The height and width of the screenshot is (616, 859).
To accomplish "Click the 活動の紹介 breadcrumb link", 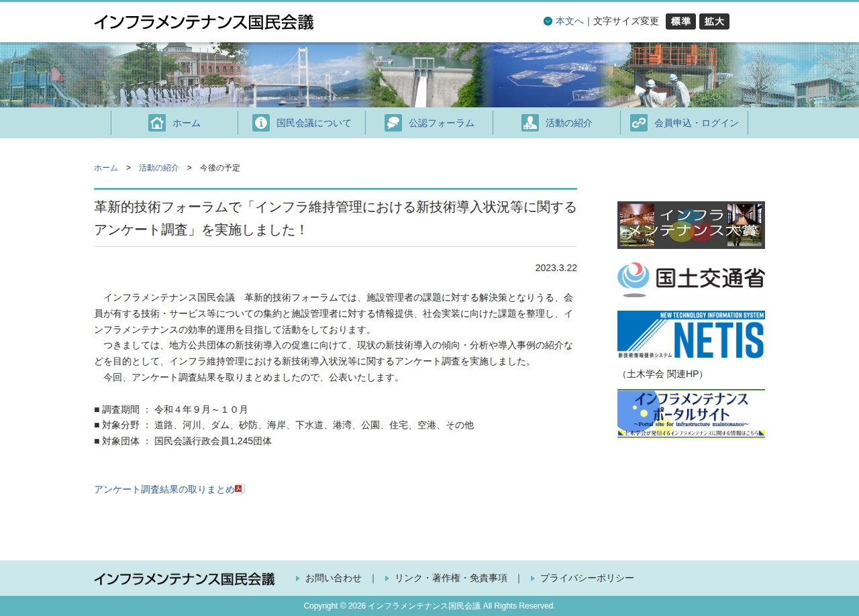I will [x=159, y=168].
